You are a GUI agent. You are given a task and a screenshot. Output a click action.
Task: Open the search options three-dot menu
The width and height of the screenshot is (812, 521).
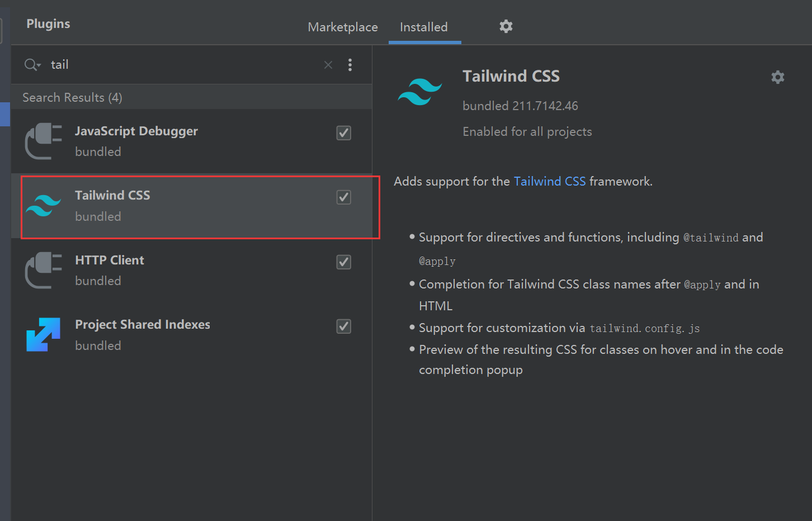[350, 65]
